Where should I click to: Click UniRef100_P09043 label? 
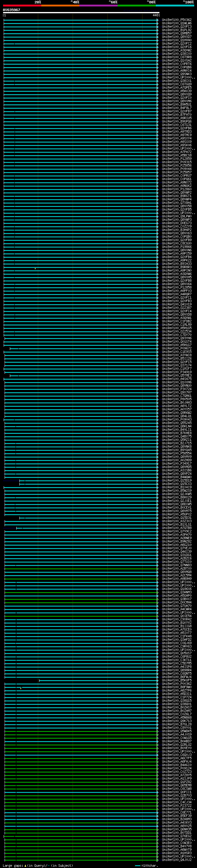coord(177,419)
